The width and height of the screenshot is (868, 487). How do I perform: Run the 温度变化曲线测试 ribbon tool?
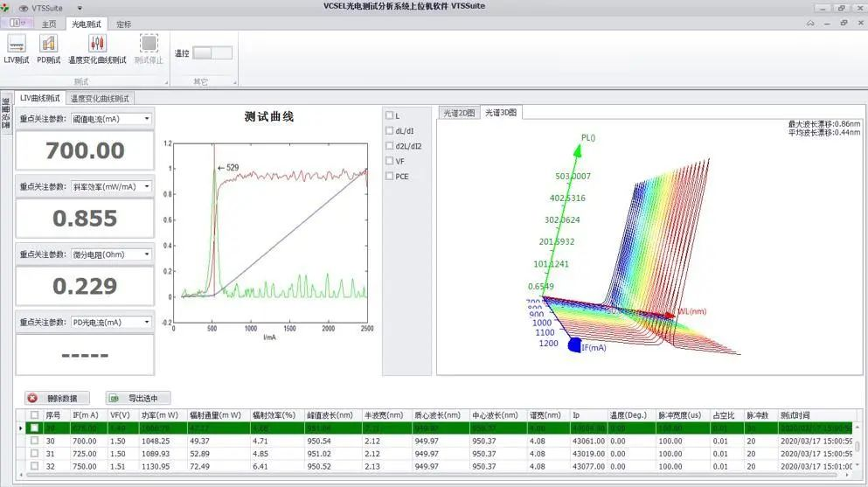[x=97, y=49]
